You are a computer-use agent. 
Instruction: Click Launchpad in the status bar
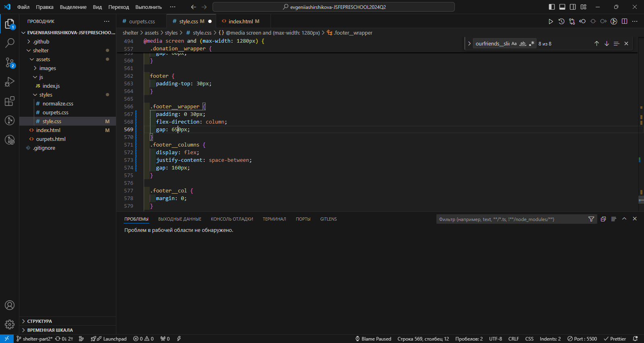click(x=109, y=339)
